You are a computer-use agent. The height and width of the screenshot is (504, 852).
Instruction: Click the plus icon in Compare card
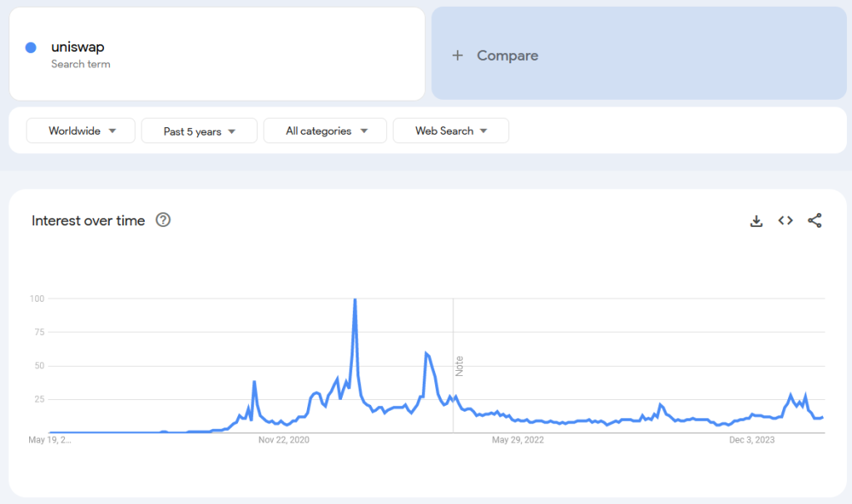[457, 56]
